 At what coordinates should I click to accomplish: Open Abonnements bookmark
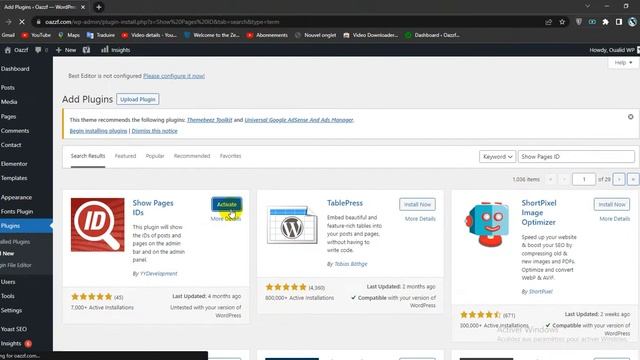(x=267, y=35)
